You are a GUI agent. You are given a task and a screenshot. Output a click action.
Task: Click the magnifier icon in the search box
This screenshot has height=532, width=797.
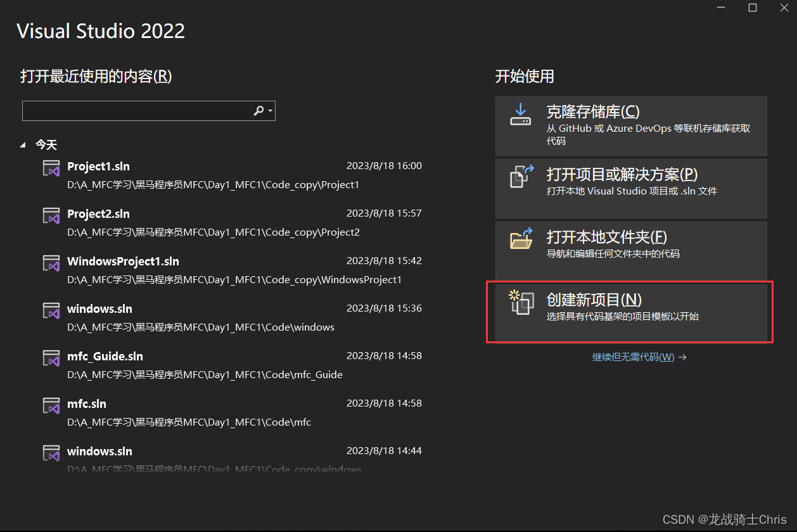coord(257,110)
